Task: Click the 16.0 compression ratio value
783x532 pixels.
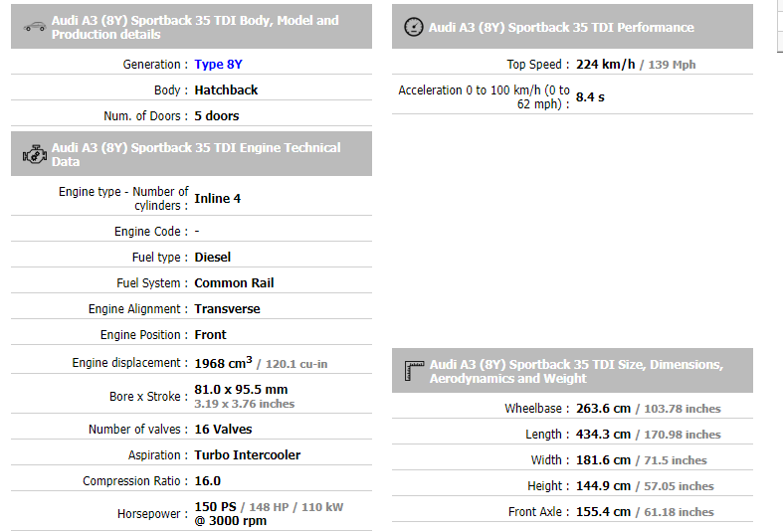Action: (207, 481)
